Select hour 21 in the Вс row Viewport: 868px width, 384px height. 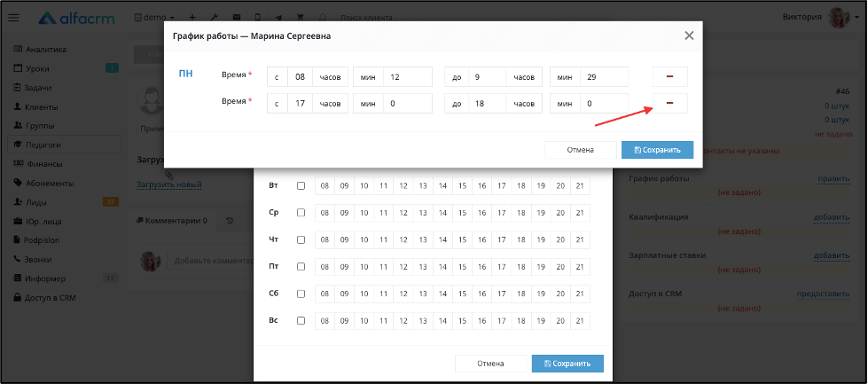[580, 320]
